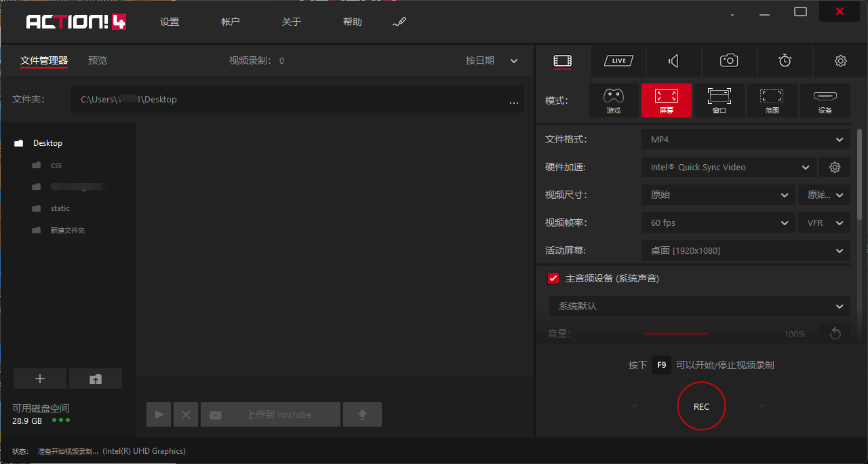This screenshot has height=464, width=868.
Task: Open the 文件格式 MP4 dropdown
Action: pyautogui.click(x=745, y=139)
